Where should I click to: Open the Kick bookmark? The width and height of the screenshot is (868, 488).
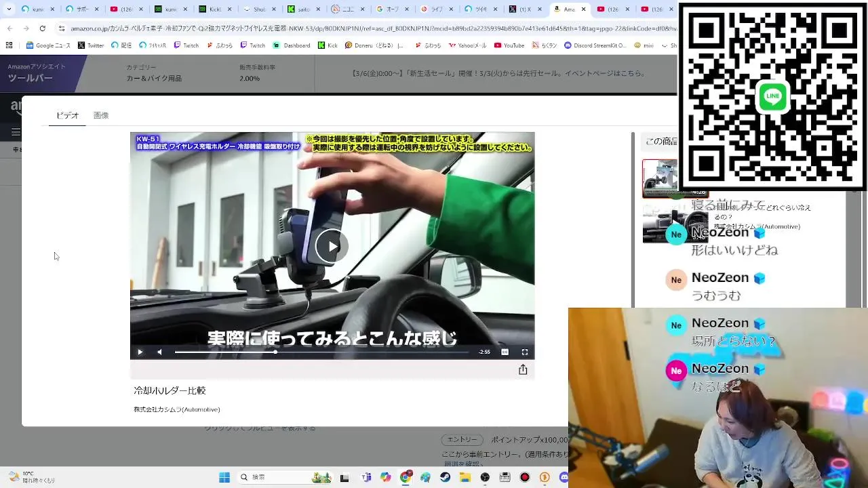point(328,45)
